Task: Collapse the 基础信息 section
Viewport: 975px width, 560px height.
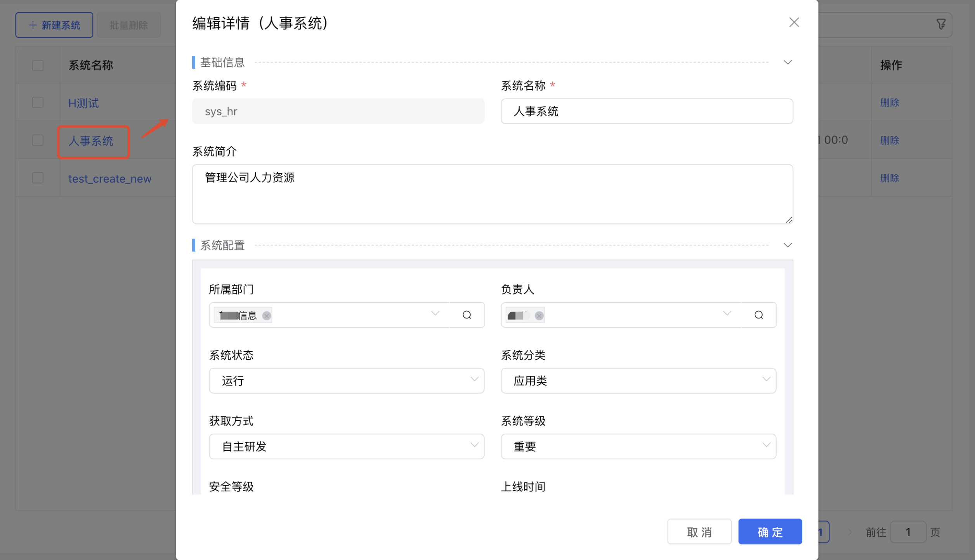Action: (x=788, y=62)
